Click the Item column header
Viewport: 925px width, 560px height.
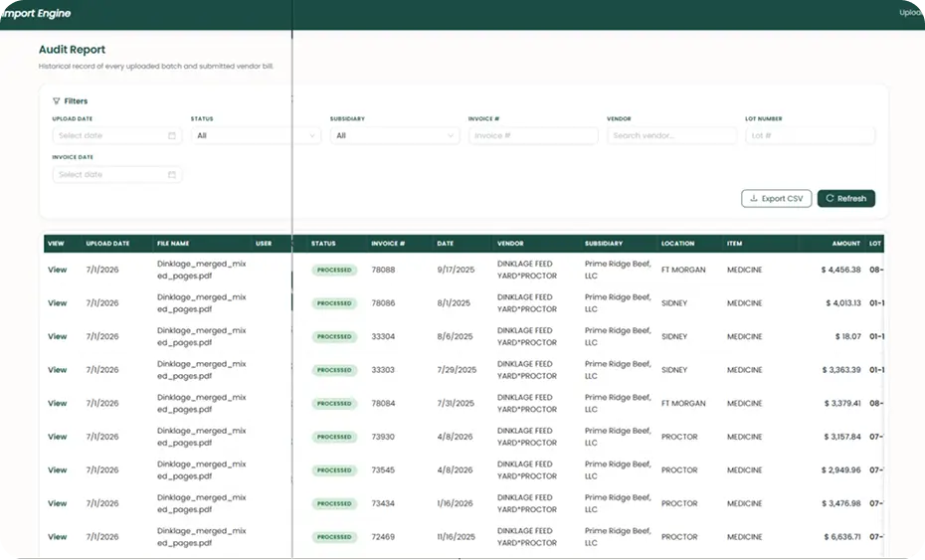click(734, 244)
